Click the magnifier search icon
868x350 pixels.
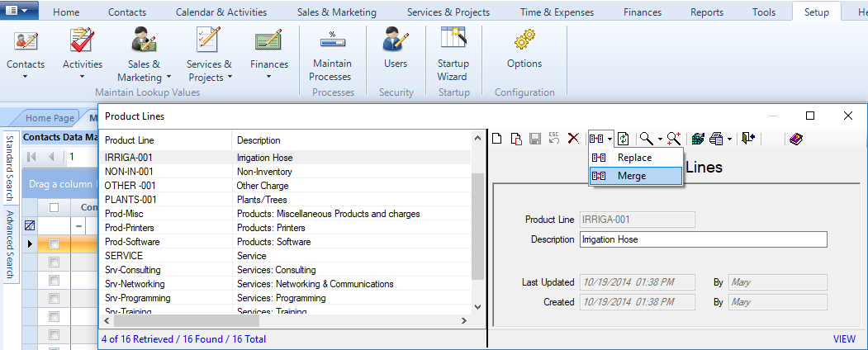(646, 139)
